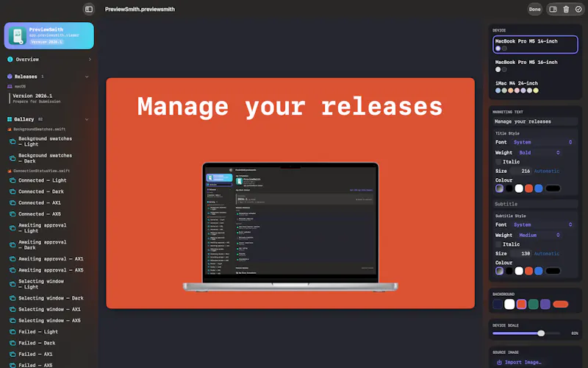Open the Title Style Weight Bold dropdown
588x368 pixels.
pos(539,153)
